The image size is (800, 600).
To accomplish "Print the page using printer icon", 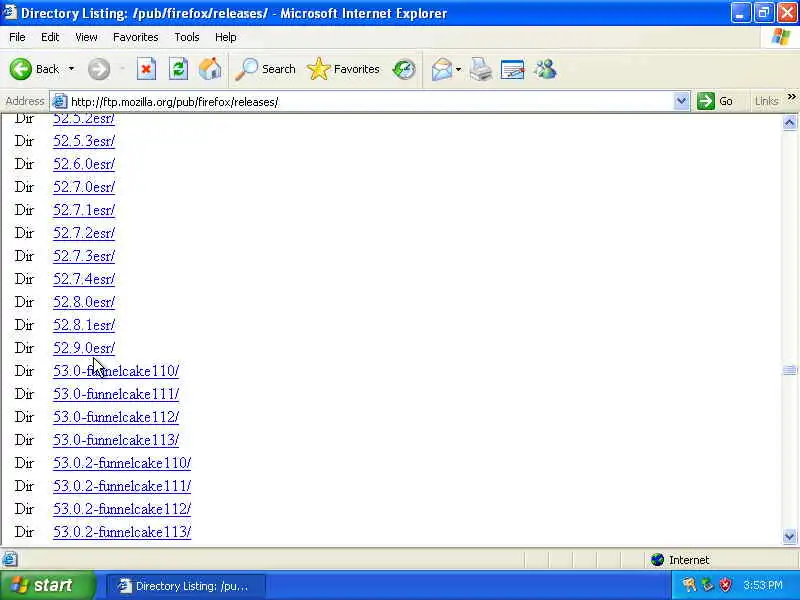I will coord(481,69).
